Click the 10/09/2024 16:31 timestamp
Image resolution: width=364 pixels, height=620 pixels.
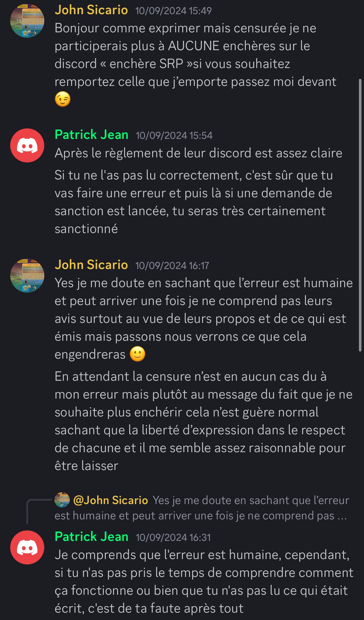(x=173, y=538)
